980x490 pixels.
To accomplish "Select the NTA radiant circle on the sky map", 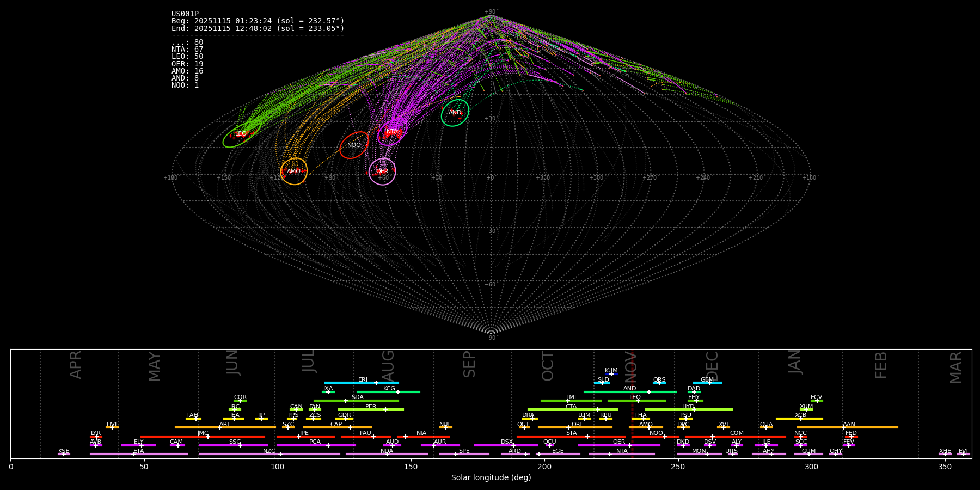I will 392,132.
